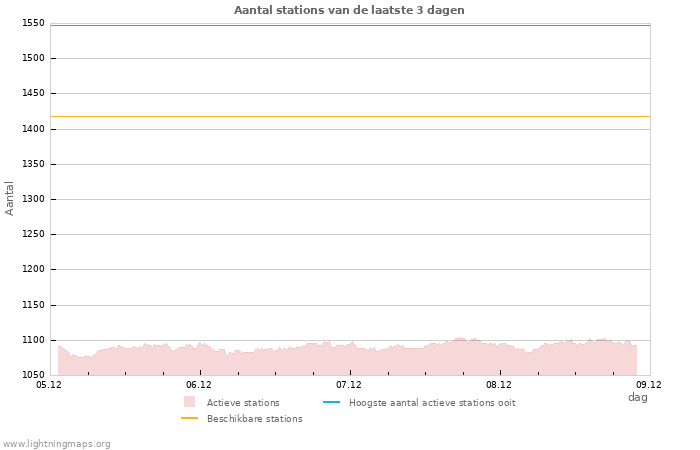Image resolution: width=700 pixels, height=450 pixels.
Task: Select the 1300 y-axis tick value
Action: tap(33, 199)
